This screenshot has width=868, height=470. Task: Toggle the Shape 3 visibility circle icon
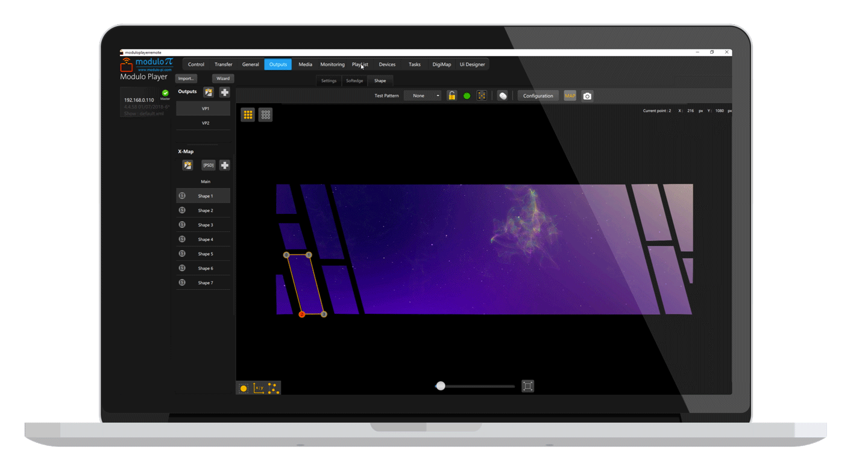click(182, 225)
